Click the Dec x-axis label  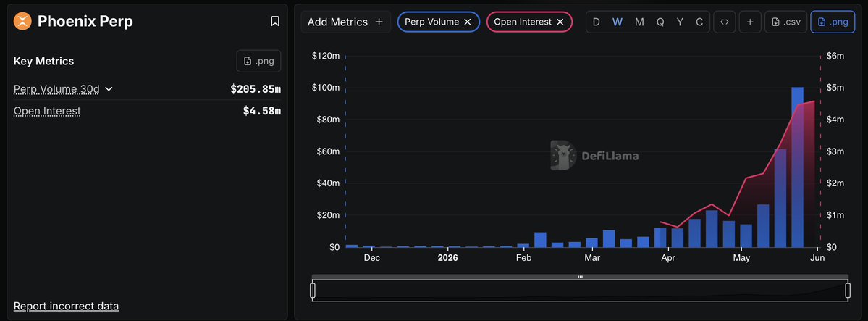(371, 258)
